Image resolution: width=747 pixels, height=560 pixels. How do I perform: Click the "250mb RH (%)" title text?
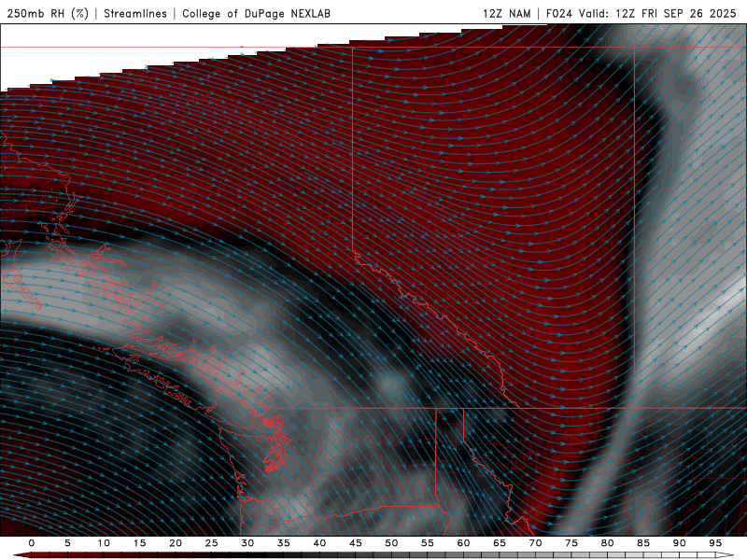[x=48, y=13]
